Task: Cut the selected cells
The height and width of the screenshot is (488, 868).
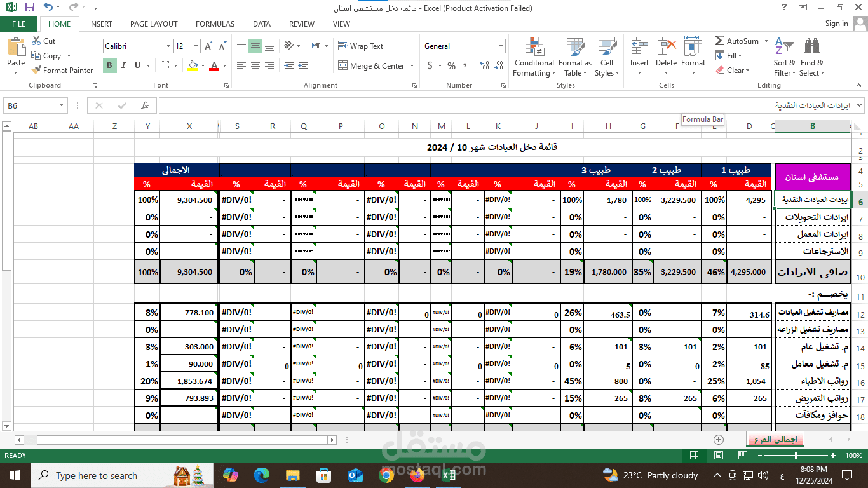Action: [43, 41]
